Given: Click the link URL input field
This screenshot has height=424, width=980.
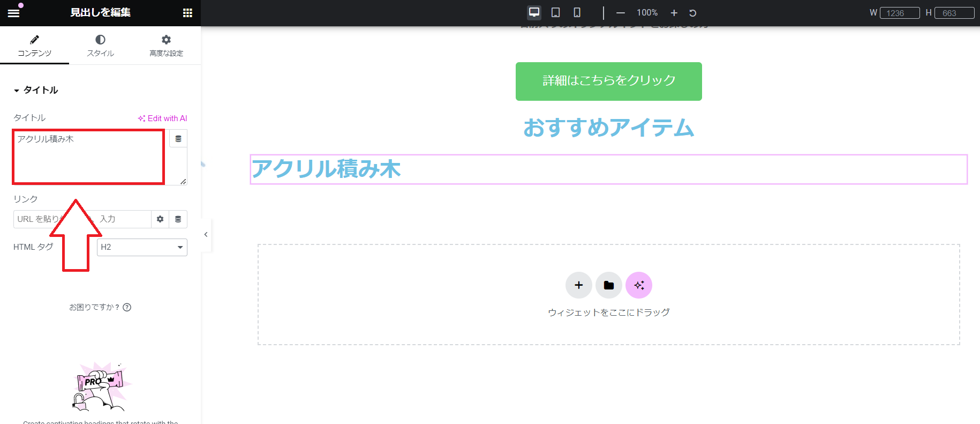Looking at the screenshot, I should click(82, 219).
